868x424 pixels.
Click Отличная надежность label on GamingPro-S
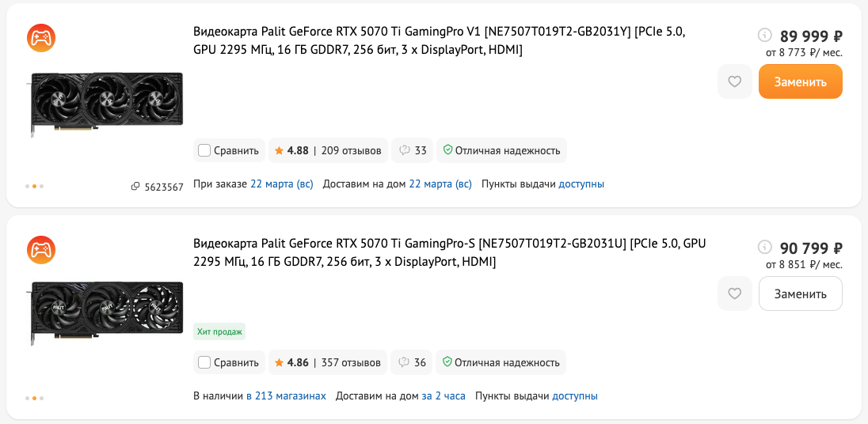[x=507, y=362]
